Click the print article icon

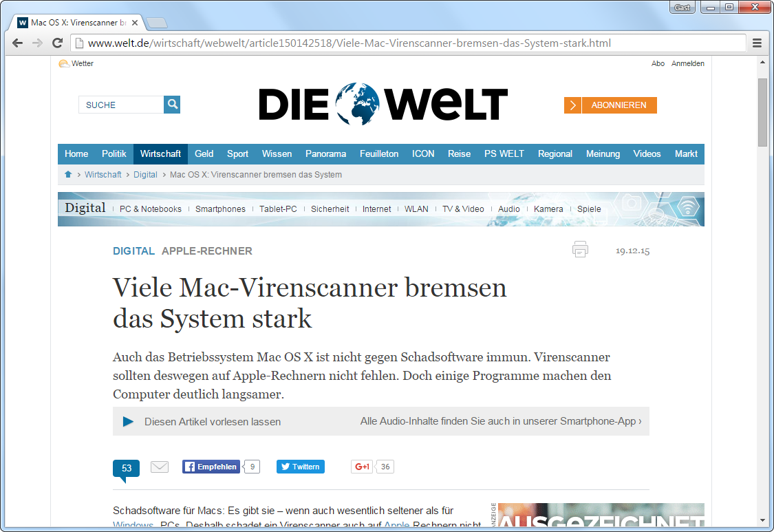click(580, 250)
